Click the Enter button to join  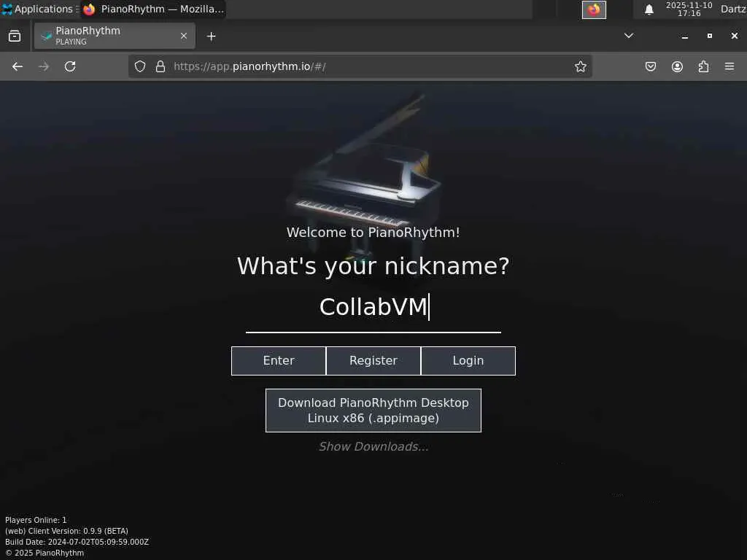point(279,361)
